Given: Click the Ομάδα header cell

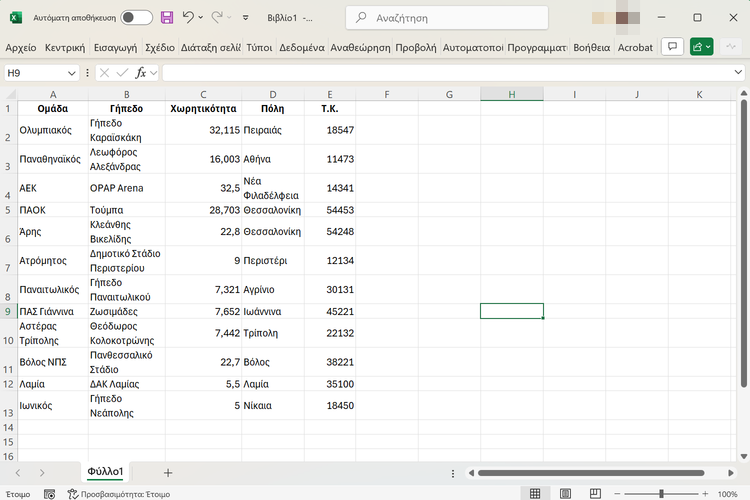Looking at the screenshot, I should [x=53, y=109].
